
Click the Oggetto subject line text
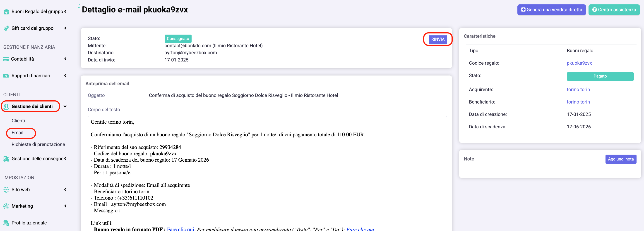coord(243,96)
